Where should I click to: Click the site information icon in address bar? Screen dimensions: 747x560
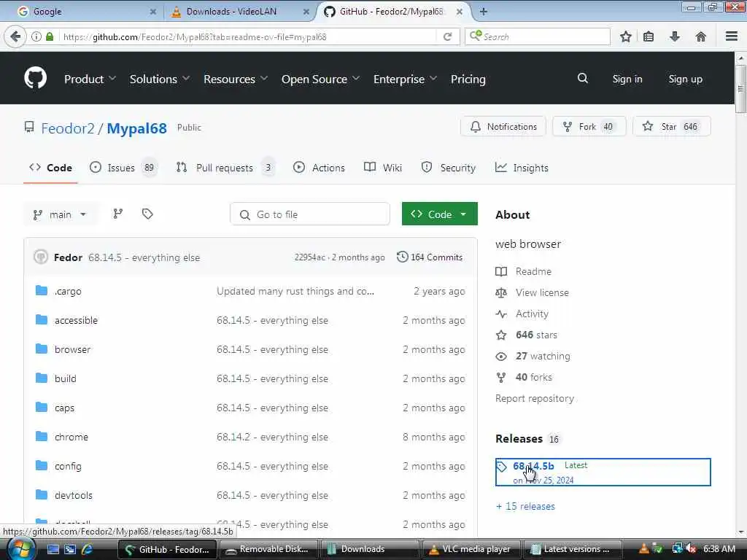[x=36, y=36]
